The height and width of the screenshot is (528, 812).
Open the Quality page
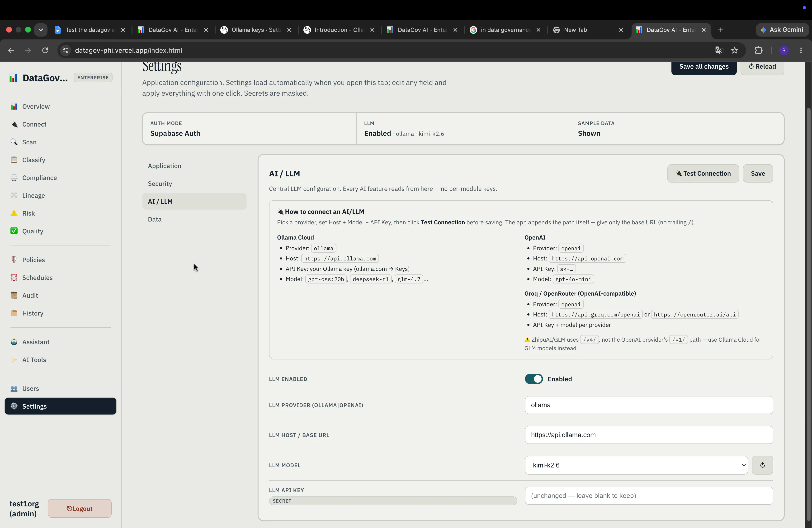coord(60,231)
